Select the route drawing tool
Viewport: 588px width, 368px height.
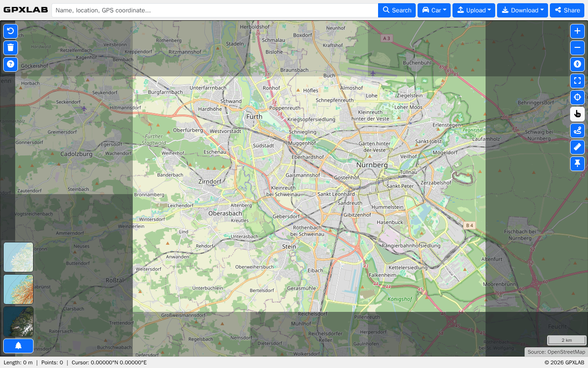(577, 131)
